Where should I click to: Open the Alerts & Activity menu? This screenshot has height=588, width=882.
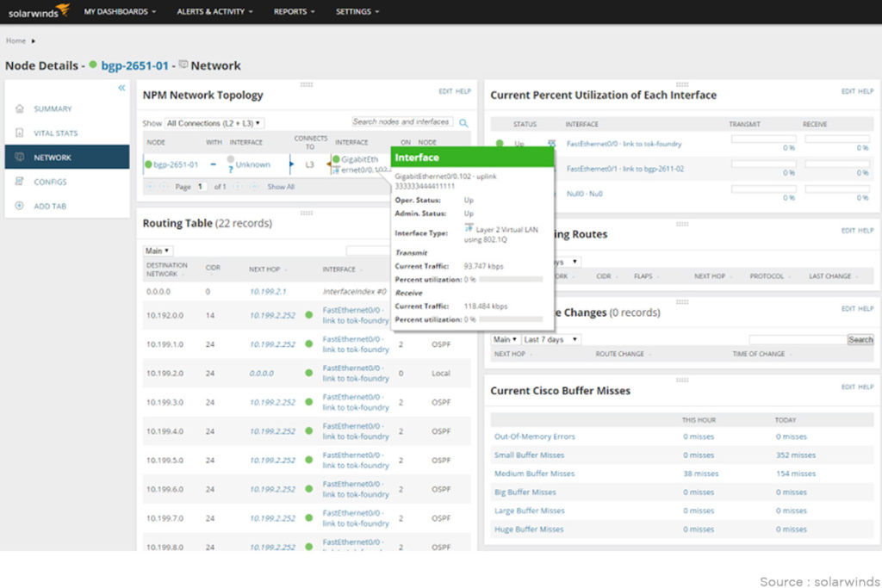214,11
